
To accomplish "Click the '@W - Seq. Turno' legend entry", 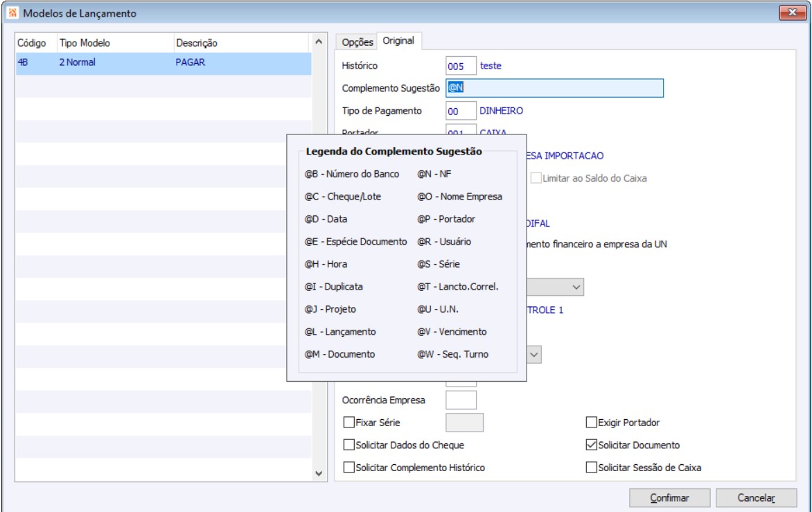I will pyautogui.click(x=452, y=354).
